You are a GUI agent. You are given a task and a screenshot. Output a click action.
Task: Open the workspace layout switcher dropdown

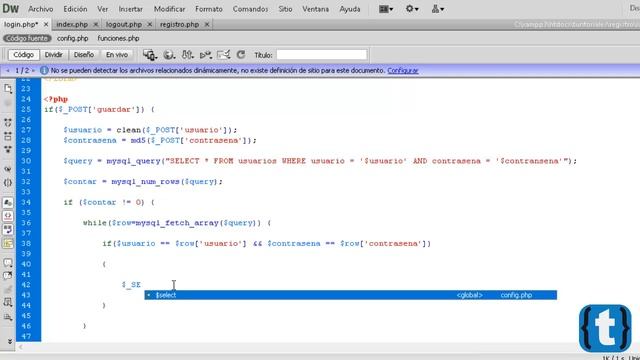[386, 9]
